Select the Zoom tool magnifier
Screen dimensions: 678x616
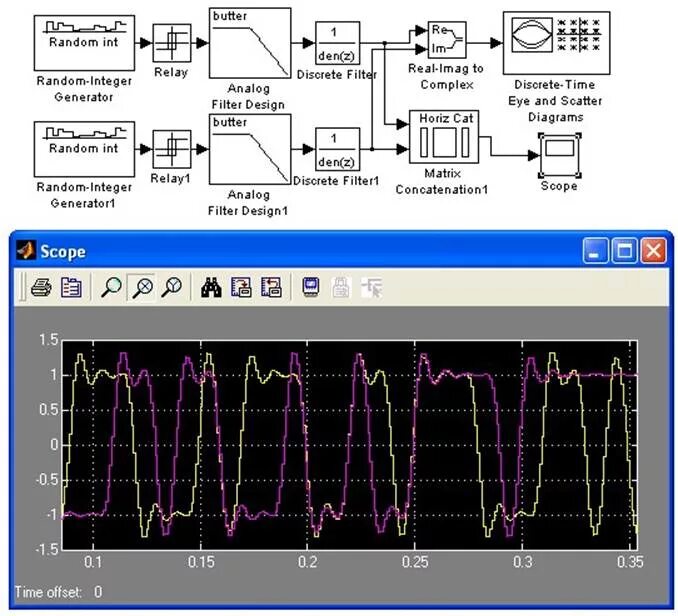[111, 287]
